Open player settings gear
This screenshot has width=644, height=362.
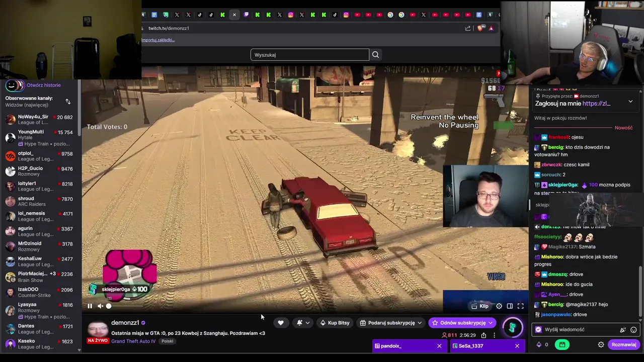499,306
